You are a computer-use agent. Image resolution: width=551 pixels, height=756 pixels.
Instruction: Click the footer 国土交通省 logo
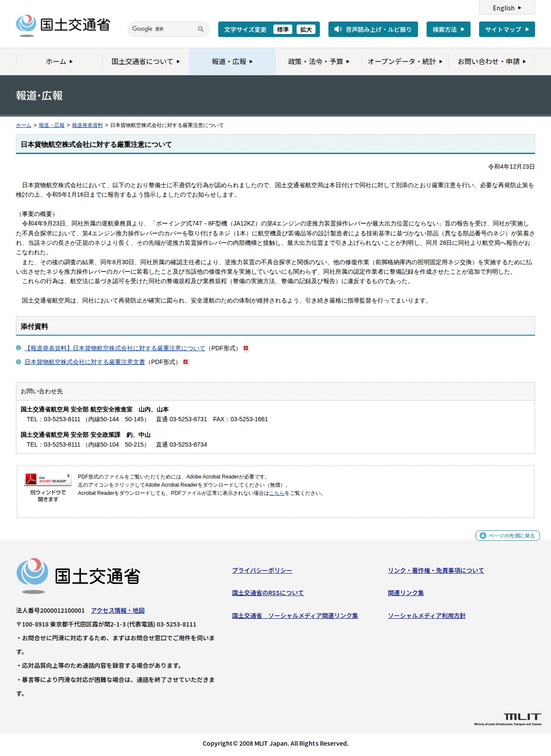(78, 576)
